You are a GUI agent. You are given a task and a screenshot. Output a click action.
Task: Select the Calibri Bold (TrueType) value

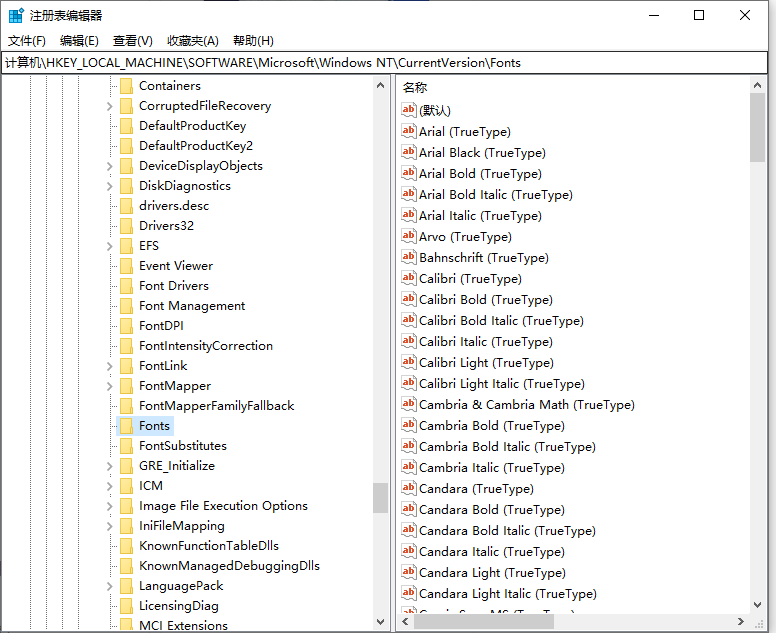pyautogui.click(x=486, y=300)
